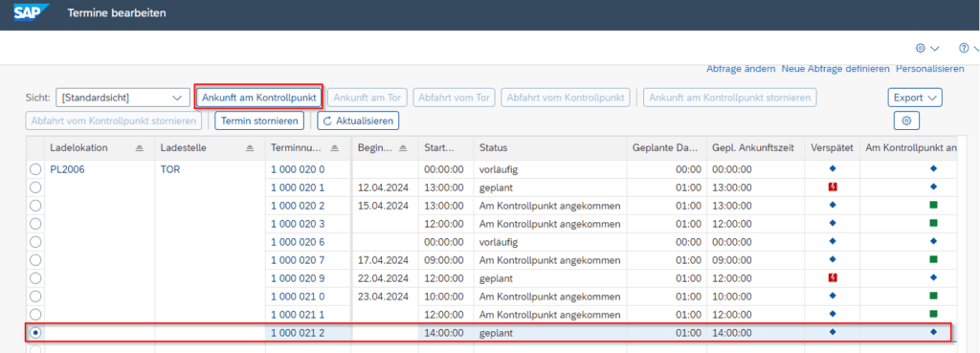Open Neue Abfrage definieren link
This screenshot has width=980, height=353.
(x=835, y=68)
